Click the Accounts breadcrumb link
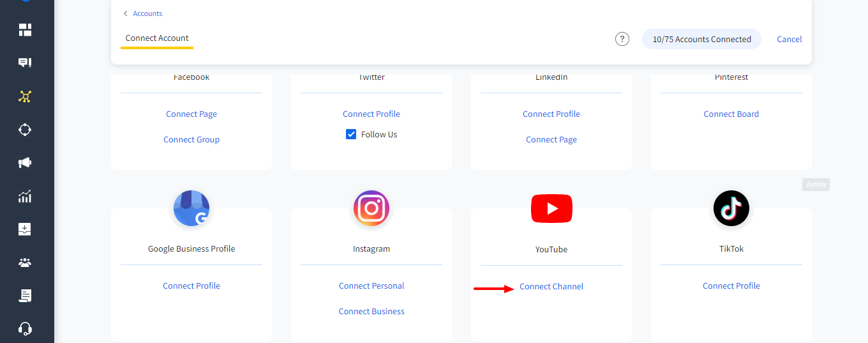Image resolution: width=868 pixels, height=343 pixels. pos(147,13)
